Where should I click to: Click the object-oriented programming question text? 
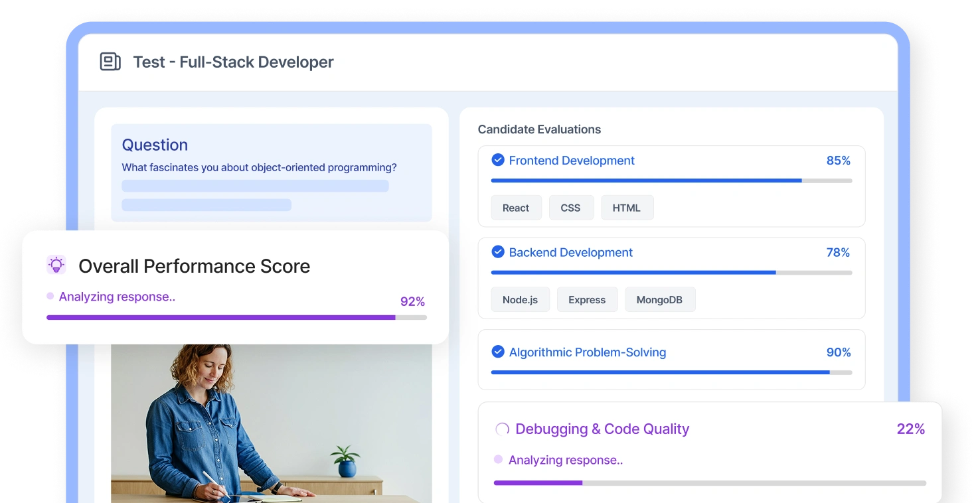pyautogui.click(x=259, y=167)
